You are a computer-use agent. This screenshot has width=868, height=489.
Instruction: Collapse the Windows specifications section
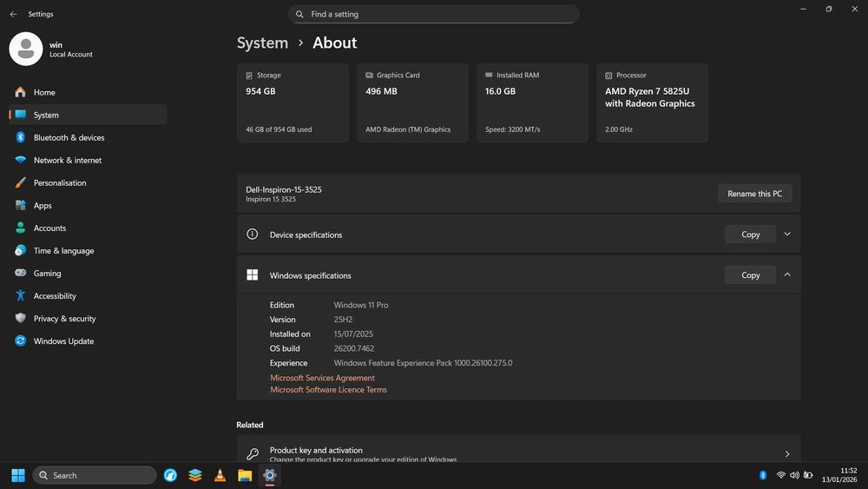787,274
